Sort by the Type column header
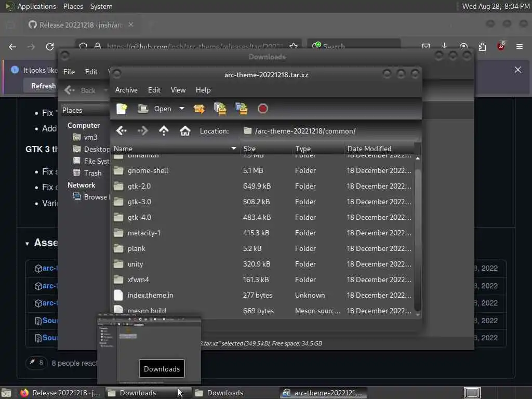Image resolution: width=532 pixels, height=399 pixels. [318, 149]
